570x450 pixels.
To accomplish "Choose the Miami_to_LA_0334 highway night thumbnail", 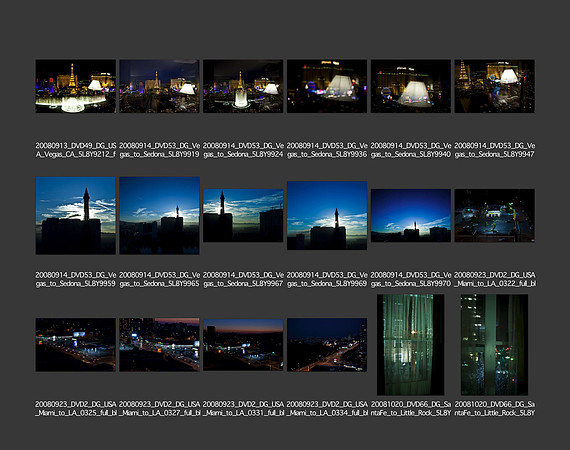I will [327, 345].
